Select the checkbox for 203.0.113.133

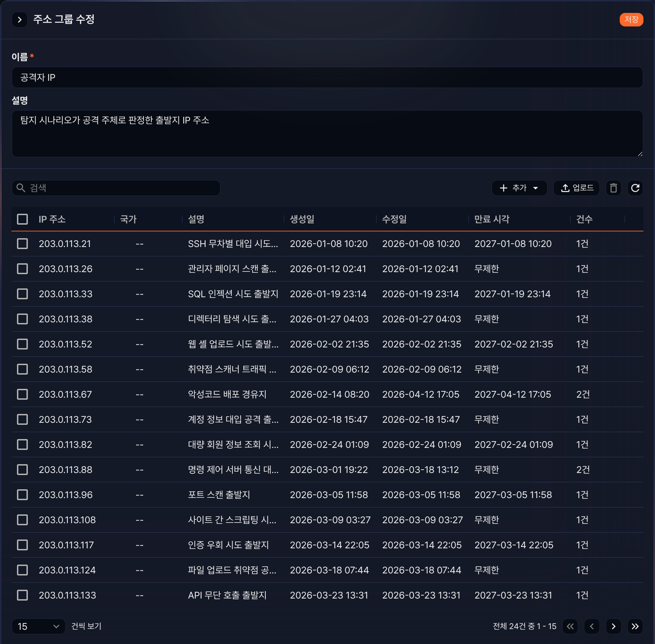click(22, 595)
